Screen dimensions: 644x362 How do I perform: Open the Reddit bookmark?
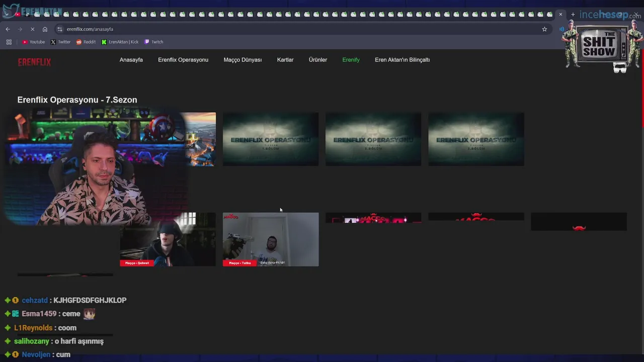tap(86, 42)
